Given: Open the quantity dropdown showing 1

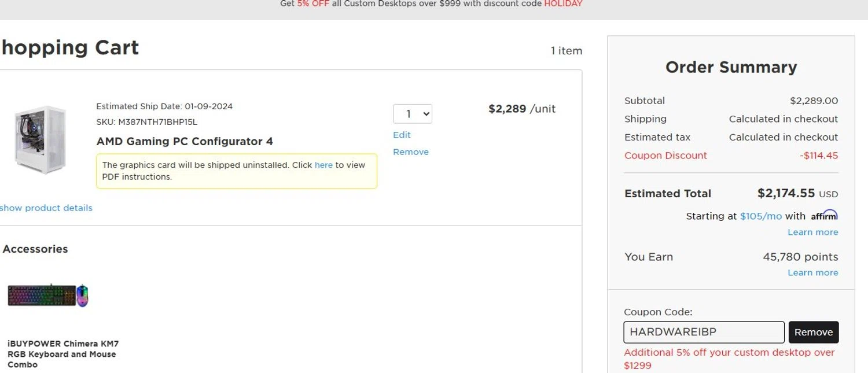Looking at the screenshot, I should 413,114.
